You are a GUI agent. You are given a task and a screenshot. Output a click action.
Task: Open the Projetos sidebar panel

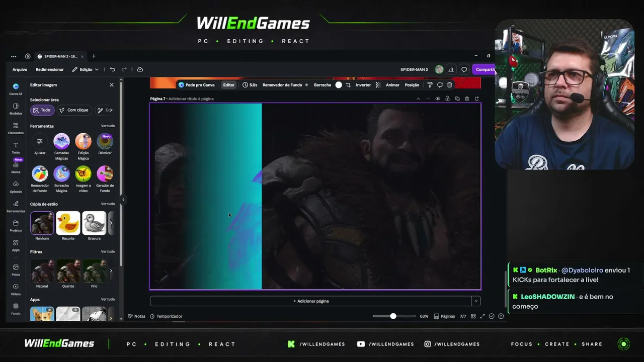click(x=16, y=226)
